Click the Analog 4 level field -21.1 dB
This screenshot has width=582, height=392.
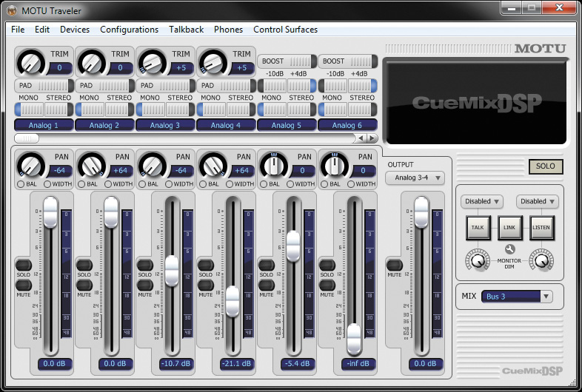click(x=236, y=364)
